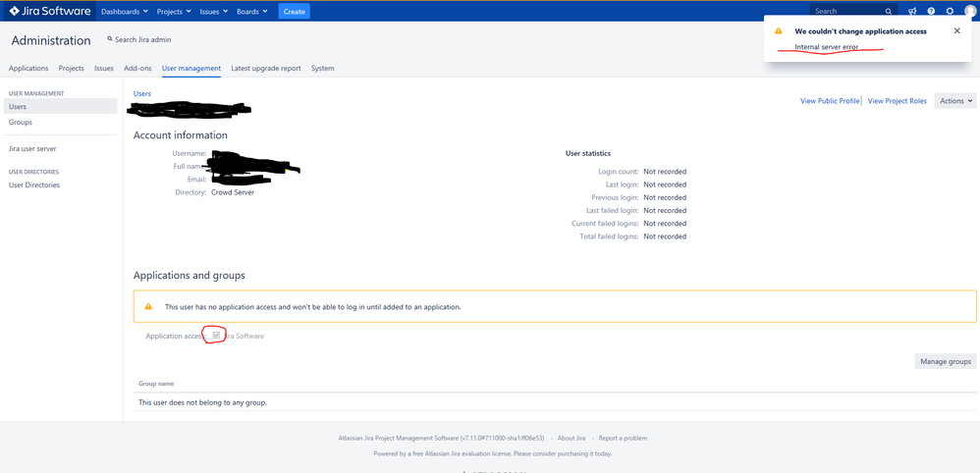Open View Public Profile link

pos(830,101)
